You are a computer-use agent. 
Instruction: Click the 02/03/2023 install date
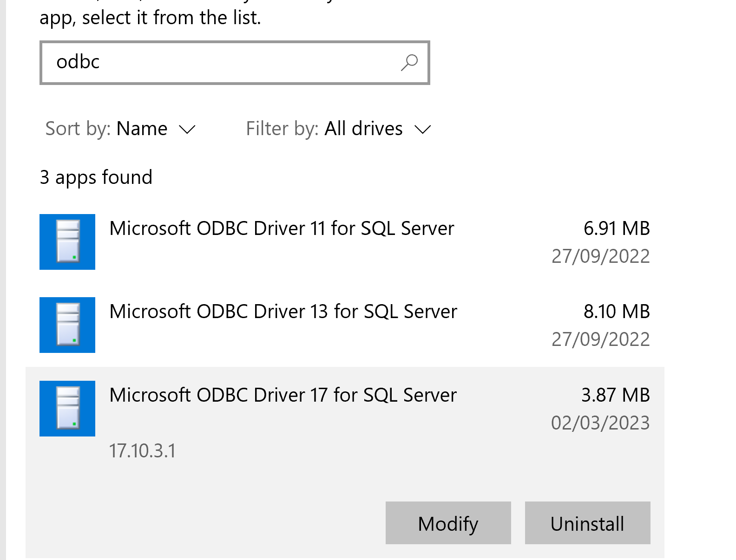point(600,423)
